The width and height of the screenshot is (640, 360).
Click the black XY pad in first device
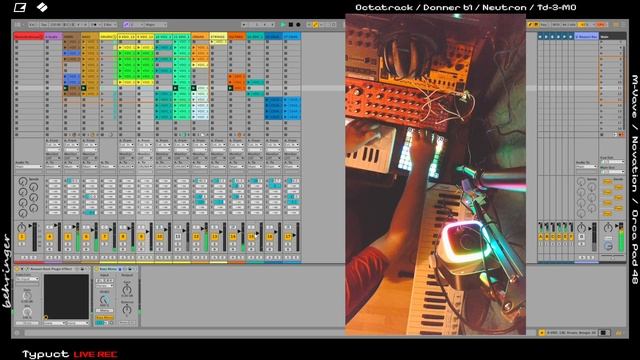click(66, 296)
